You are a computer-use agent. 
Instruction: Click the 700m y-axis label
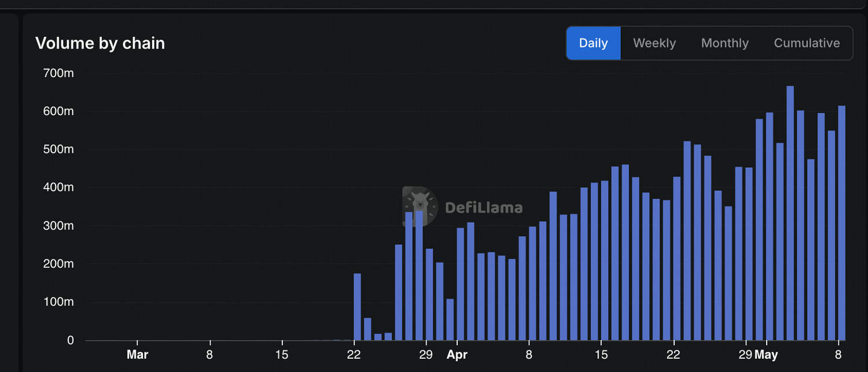point(58,73)
